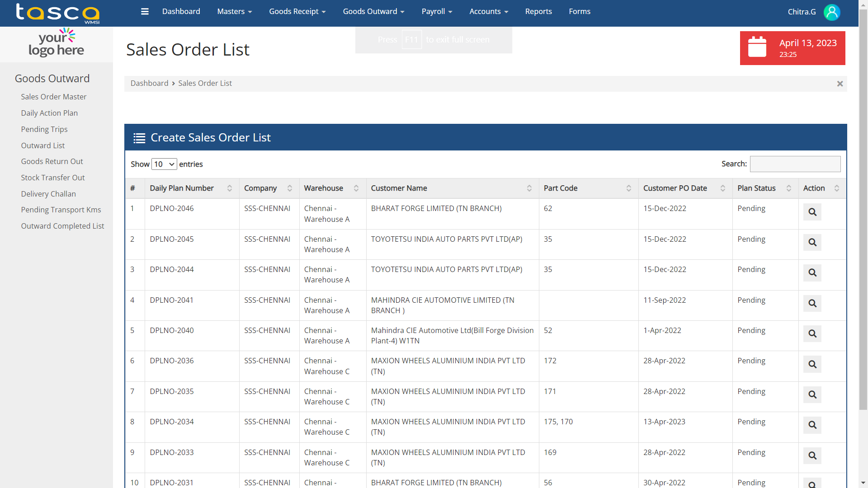868x488 pixels.
Task: Toggle the hamburger sidebar menu icon
Action: pyautogui.click(x=145, y=12)
